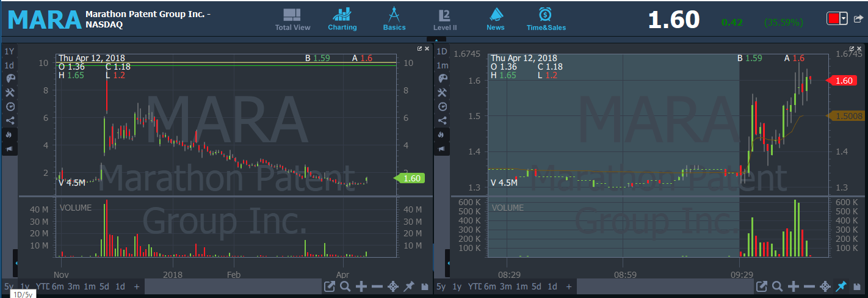Toggle the pin on left chart
The image size is (868, 298).
tap(409, 286)
